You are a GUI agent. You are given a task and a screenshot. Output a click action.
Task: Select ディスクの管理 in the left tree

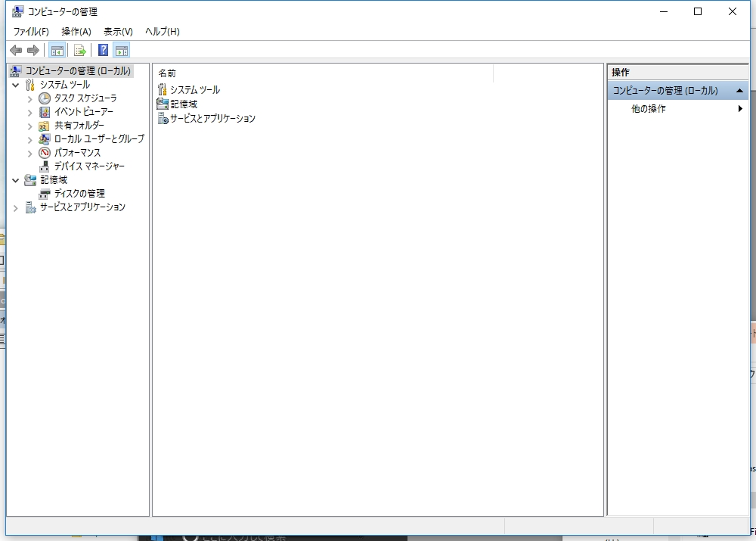click(x=79, y=194)
